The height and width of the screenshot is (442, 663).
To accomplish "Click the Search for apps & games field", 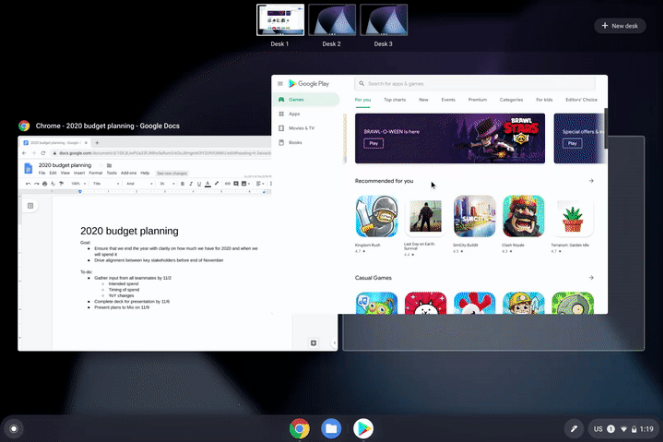I will pos(480,84).
